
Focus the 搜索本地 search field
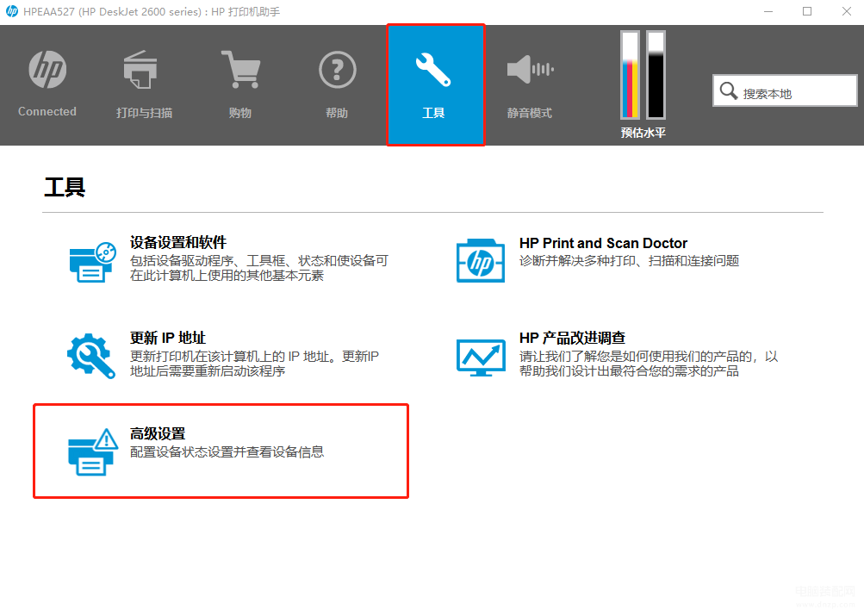[785, 91]
